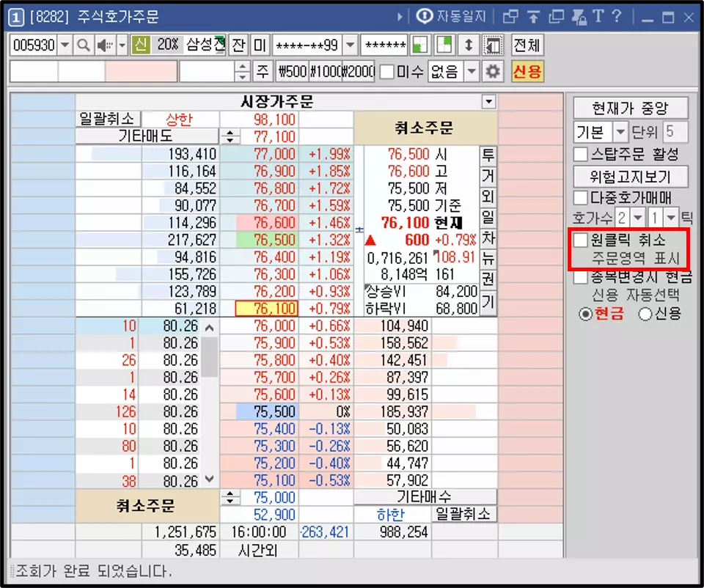
Task: Click the 자동일지 alert icon
Action: [x=423, y=17]
